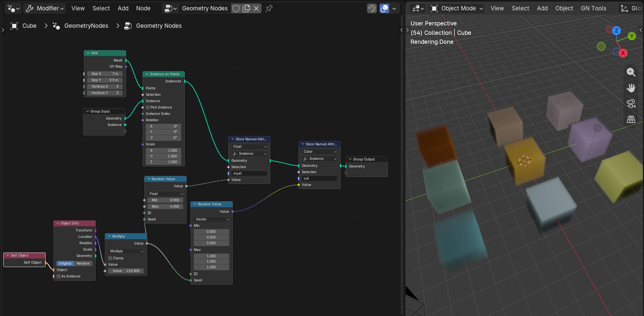Toggle camera view icon in viewport
The width and height of the screenshot is (644, 316).
pyautogui.click(x=631, y=104)
